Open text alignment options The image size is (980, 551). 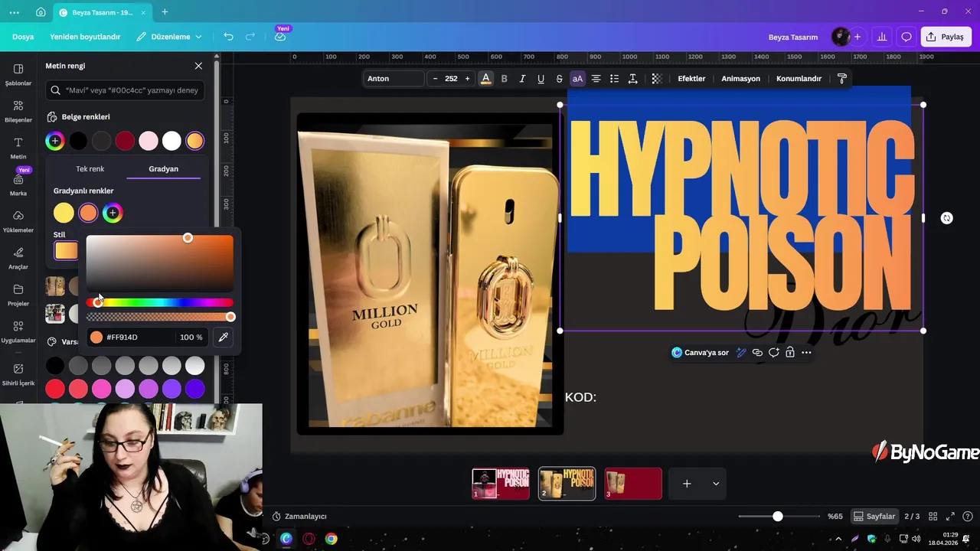click(x=596, y=79)
